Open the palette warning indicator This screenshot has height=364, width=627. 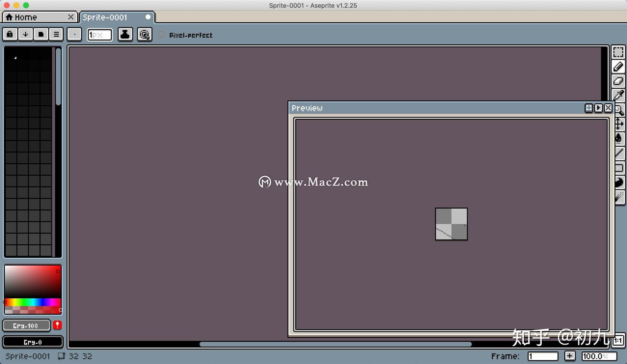[57, 325]
